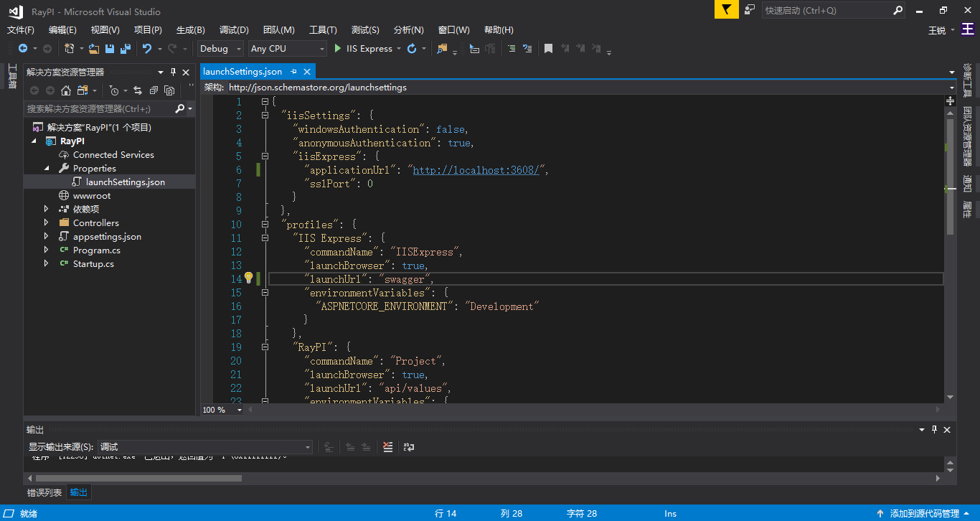This screenshot has width=980, height=521.
Task: Click Home icon in Solution Explorer
Action: point(66,90)
